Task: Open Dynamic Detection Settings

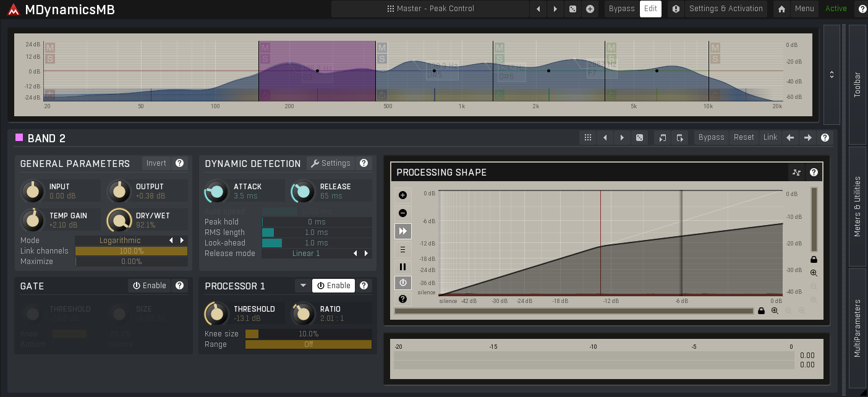Action: [x=331, y=163]
